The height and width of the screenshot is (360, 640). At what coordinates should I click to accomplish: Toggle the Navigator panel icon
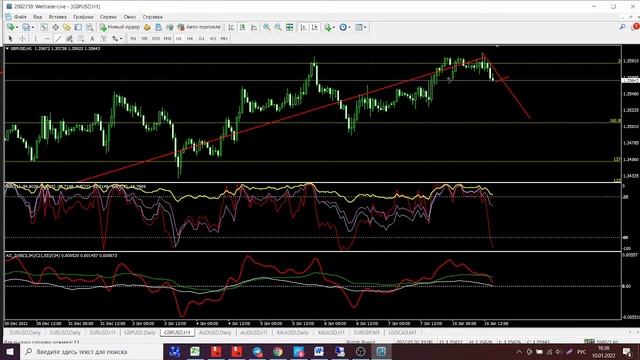67,27
